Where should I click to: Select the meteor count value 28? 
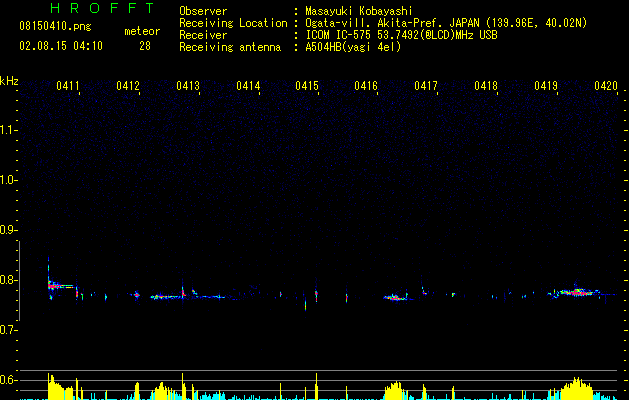tap(145, 46)
